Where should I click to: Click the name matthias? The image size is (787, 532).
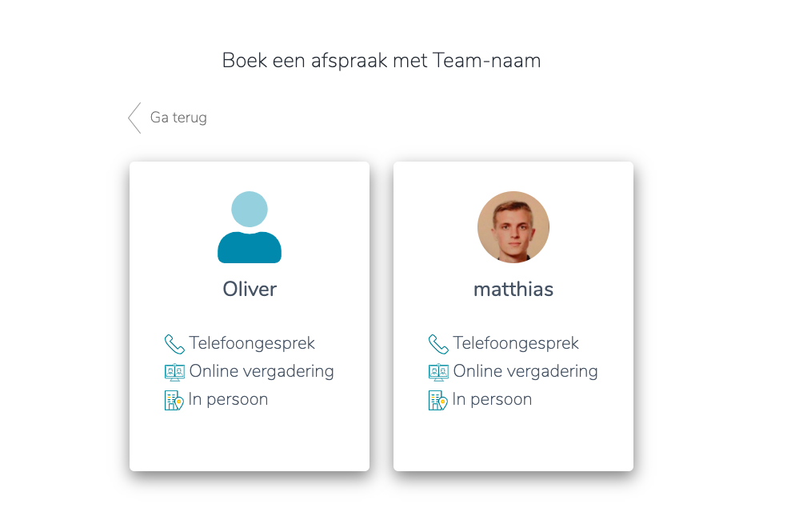[x=513, y=289]
